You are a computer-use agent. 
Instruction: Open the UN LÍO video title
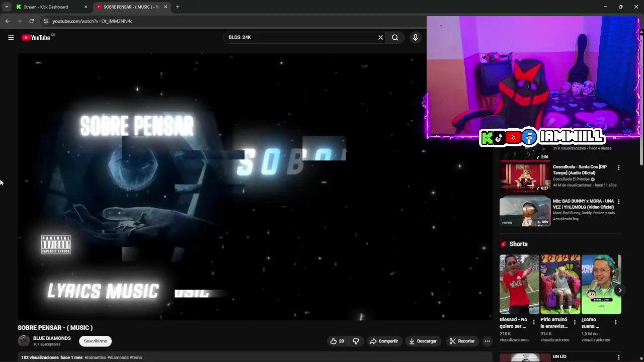(x=559, y=356)
